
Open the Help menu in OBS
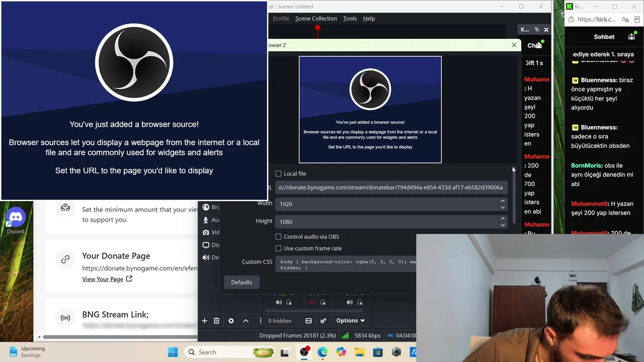click(x=369, y=19)
